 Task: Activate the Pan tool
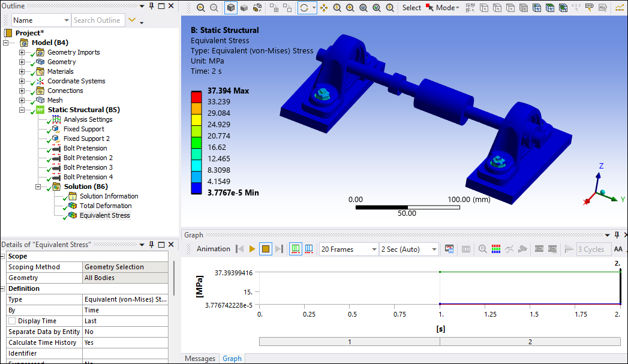[x=323, y=7]
